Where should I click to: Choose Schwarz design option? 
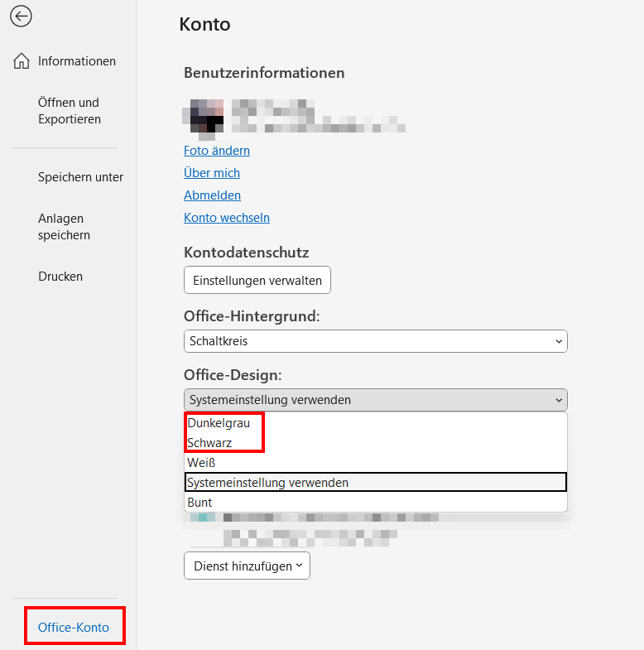376,443
